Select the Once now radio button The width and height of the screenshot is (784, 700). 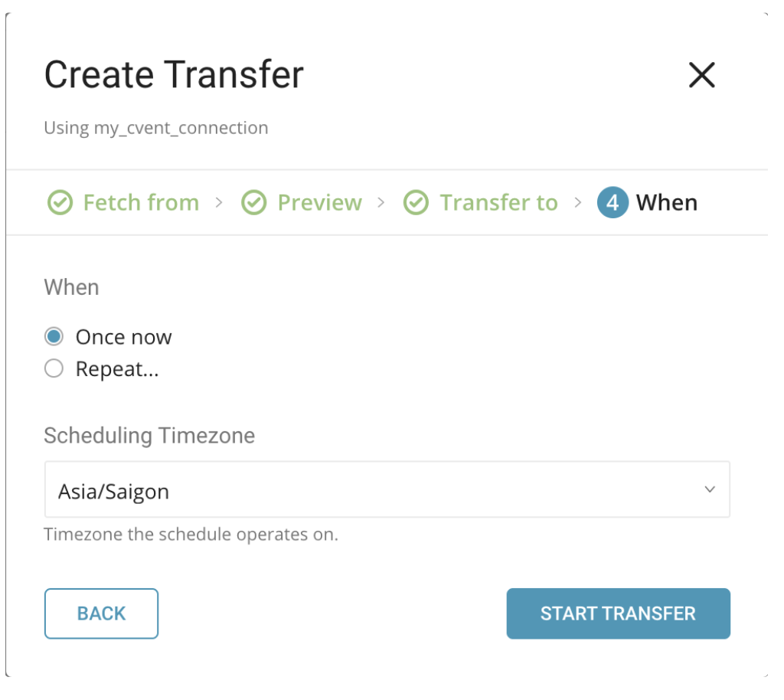click(54, 337)
